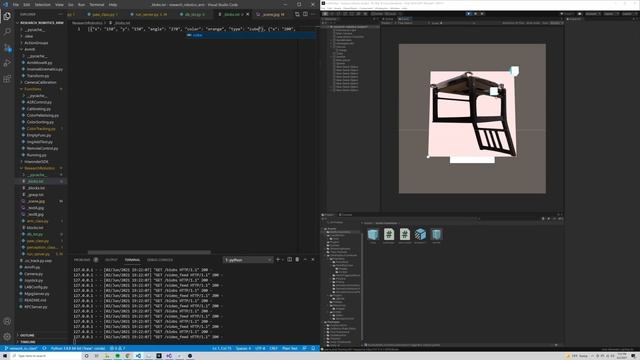The width and height of the screenshot is (640, 360).
Task: Select the first cube prefab asset in Unity Project
Action: [373, 236]
